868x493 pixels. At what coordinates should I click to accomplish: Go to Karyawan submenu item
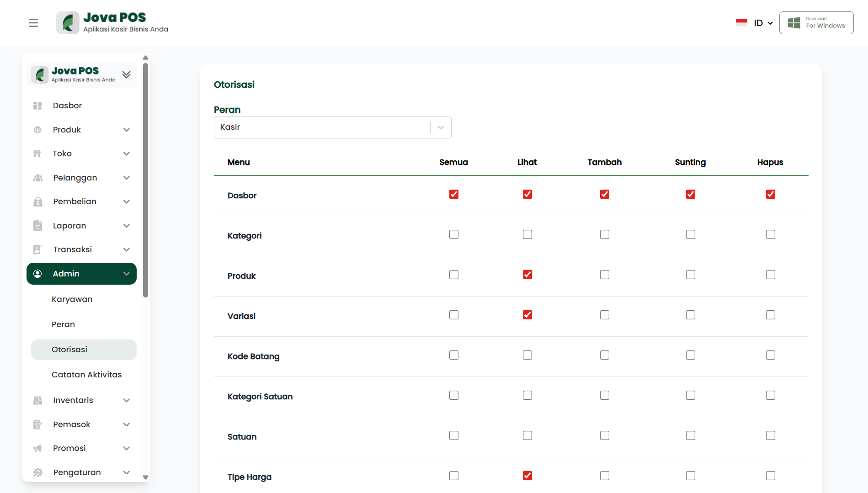72,299
